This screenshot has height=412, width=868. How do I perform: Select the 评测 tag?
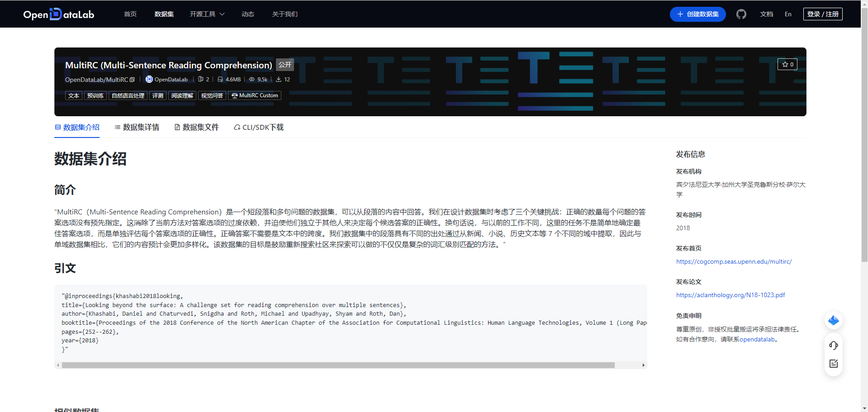pyautogui.click(x=158, y=95)
